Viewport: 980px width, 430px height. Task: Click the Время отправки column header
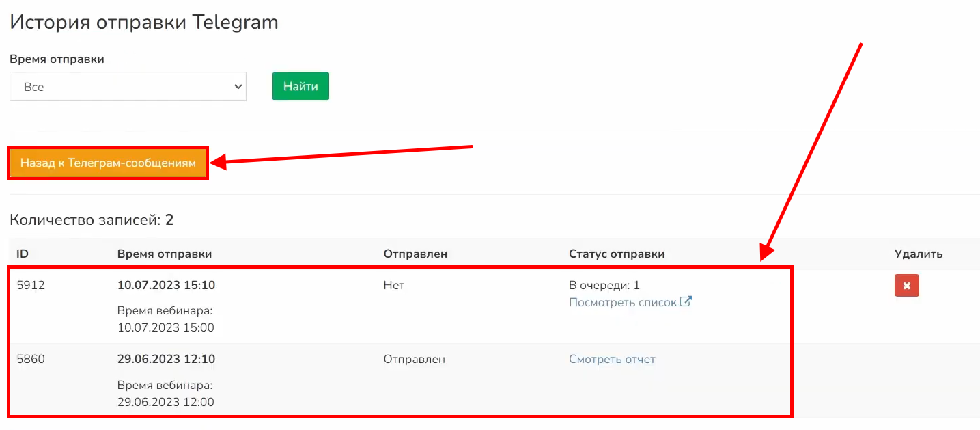coord(165,254)
